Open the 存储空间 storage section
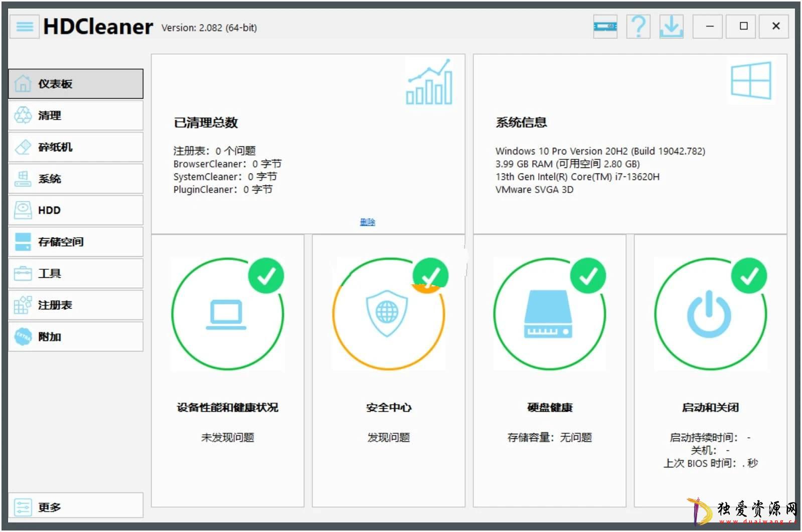The width and height of the screenshot is (802, 532). pos(76,242)
